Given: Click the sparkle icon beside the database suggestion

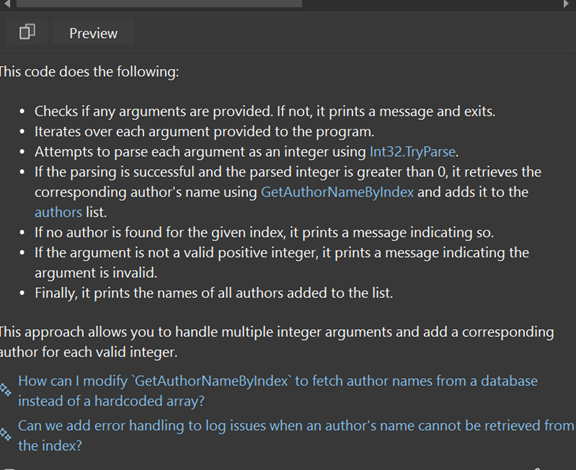Looking at the screenshot, I should tap(5, 390).
